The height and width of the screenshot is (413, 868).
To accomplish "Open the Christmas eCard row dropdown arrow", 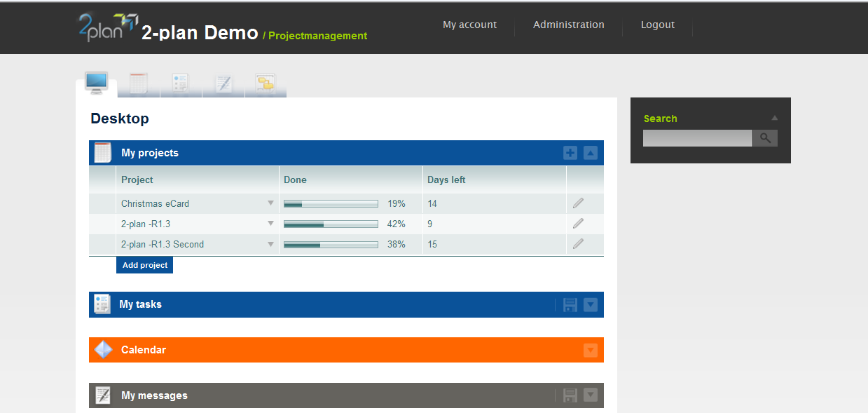I will pyautogui.click(x=270, y=203).
